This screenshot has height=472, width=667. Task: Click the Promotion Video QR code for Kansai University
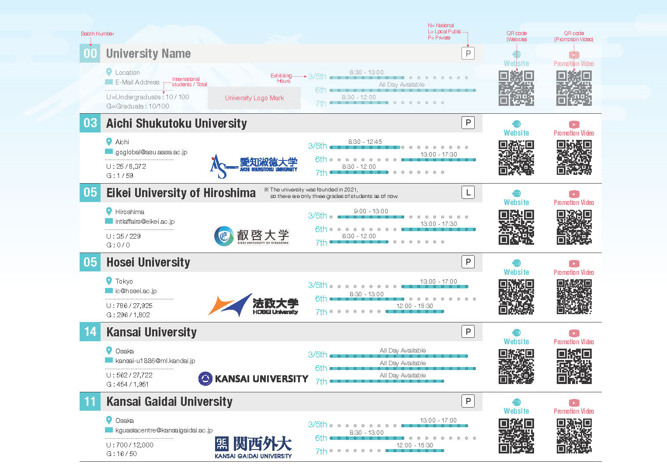coord(574,367)
